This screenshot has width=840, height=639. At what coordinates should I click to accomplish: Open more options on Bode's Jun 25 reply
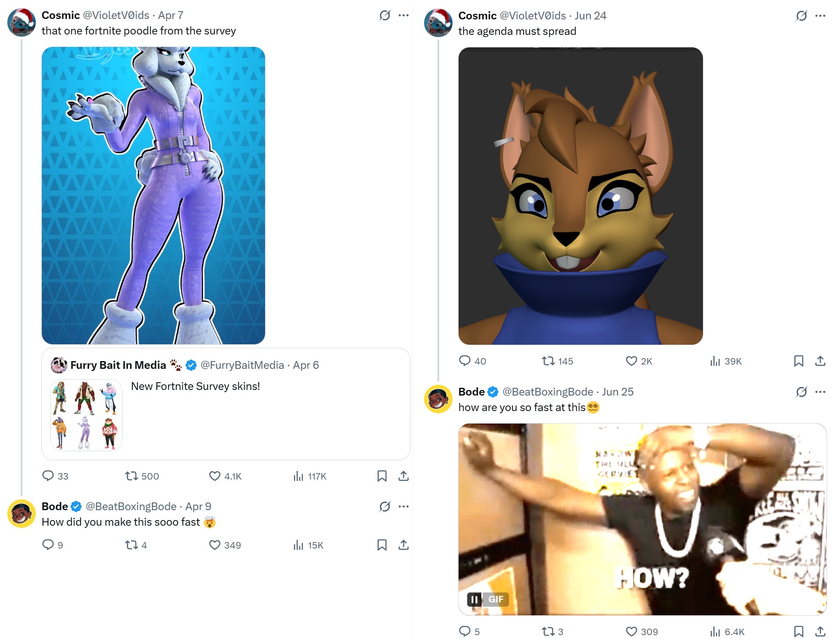tap(820, 392)
